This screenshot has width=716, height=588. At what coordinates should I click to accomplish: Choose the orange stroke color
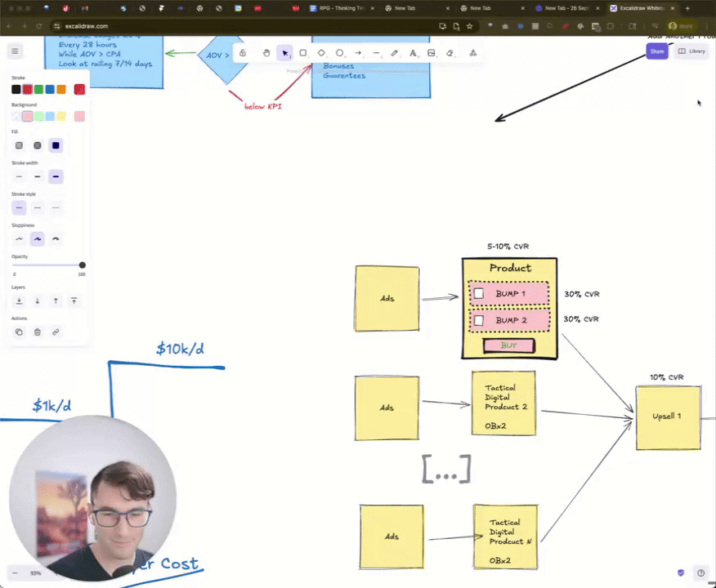(x=61, y=89)
